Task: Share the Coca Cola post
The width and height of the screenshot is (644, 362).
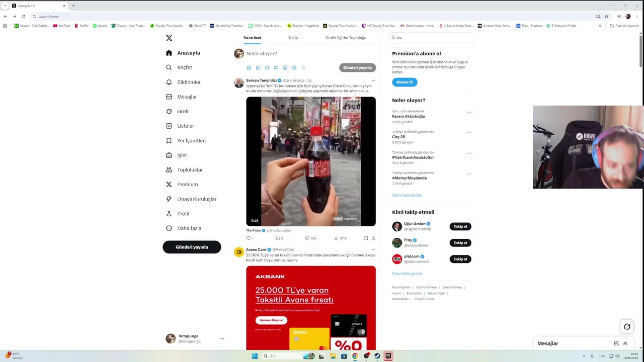Action: tap(373, 238)
